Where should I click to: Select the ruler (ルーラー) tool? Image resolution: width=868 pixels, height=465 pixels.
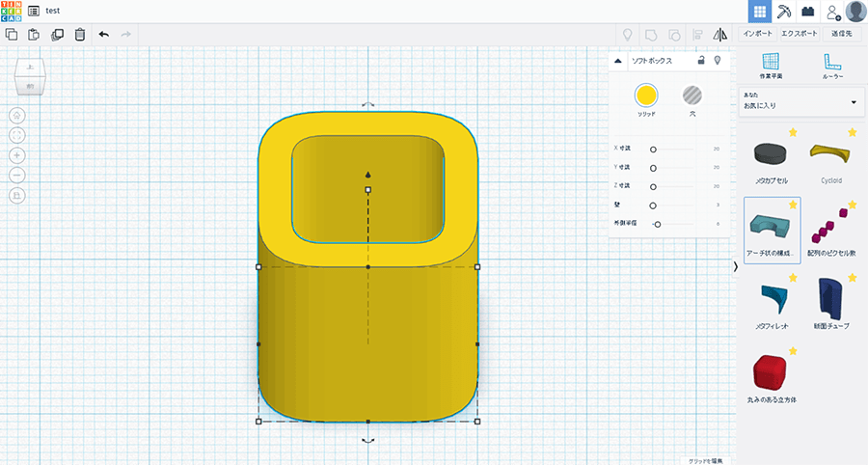[x=832, y=66]
